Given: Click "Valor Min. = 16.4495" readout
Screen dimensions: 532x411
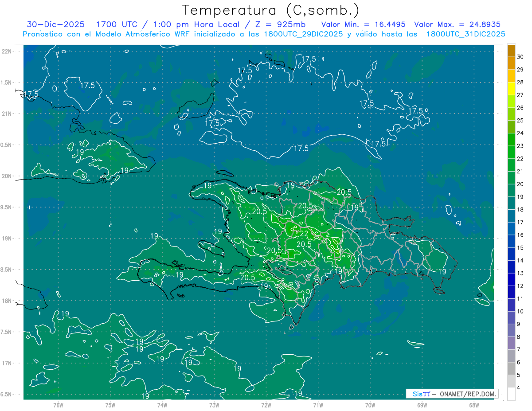Looking at the screenshot, I should tap(363, 24).
